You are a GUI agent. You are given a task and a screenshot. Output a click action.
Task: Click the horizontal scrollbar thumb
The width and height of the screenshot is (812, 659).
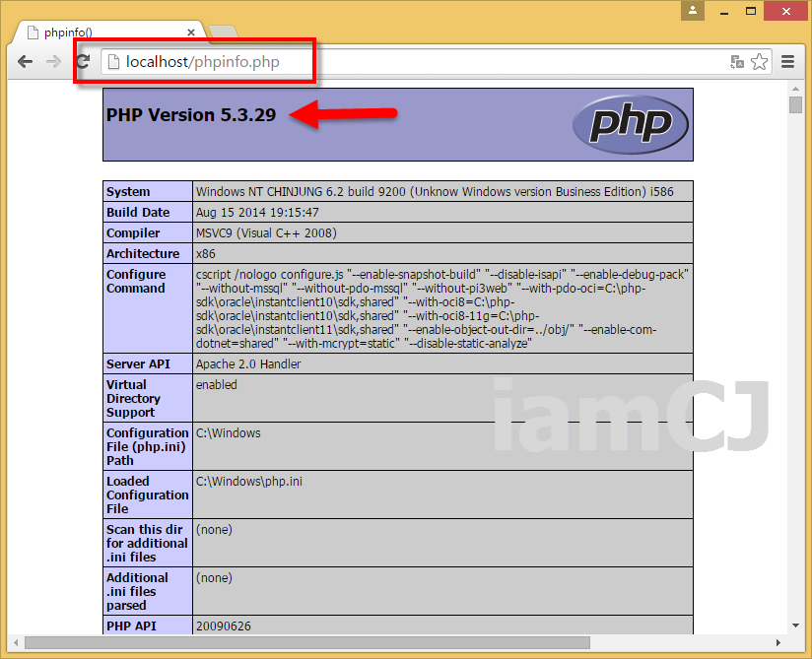[x=307, y=643]
